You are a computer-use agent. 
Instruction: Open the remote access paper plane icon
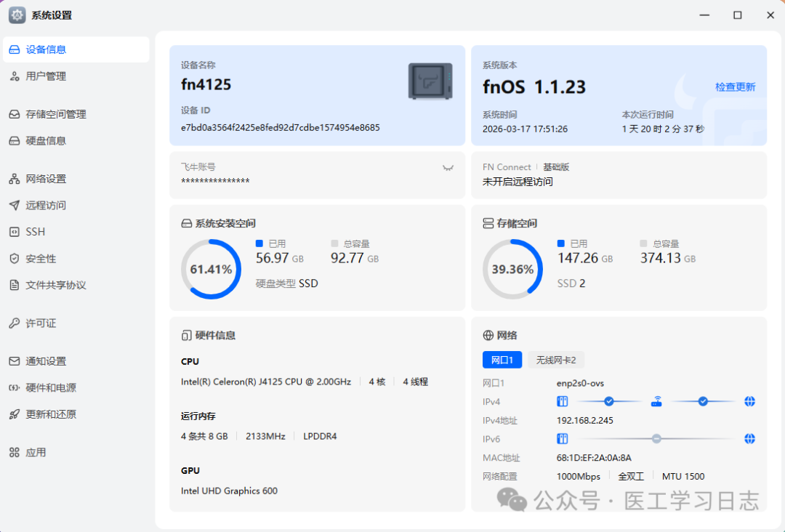(15, 206)
